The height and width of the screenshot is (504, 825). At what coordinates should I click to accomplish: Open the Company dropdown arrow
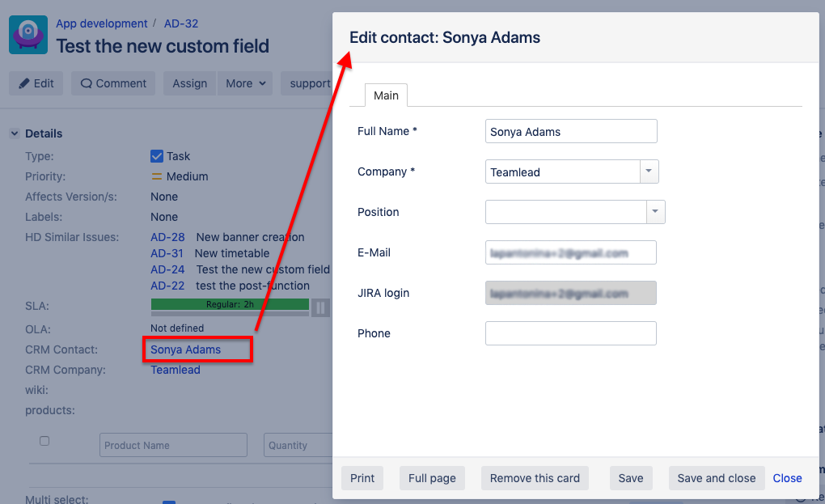(x=649, y=172)
